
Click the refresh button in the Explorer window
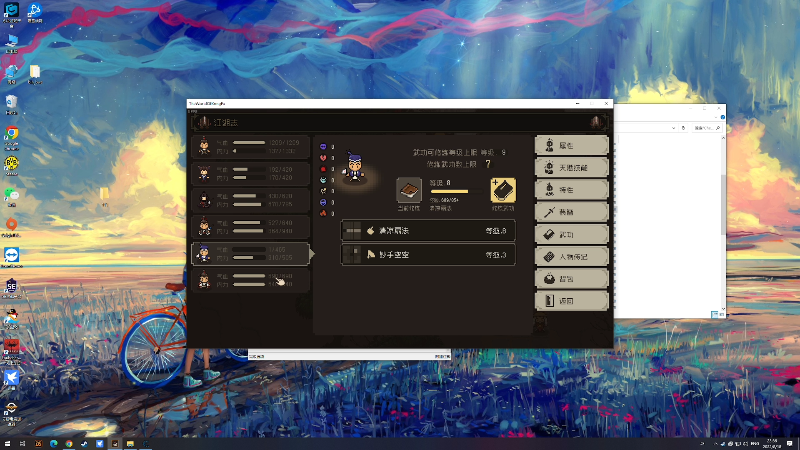coord(683,128)
